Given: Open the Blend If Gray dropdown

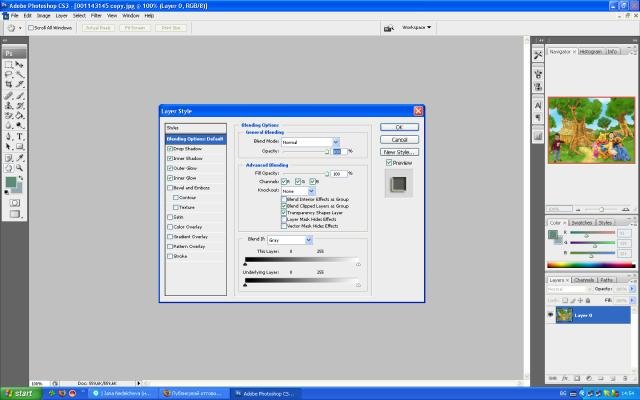Looking at the screenshot, I should pyautogui.click(x=296, y=240).
